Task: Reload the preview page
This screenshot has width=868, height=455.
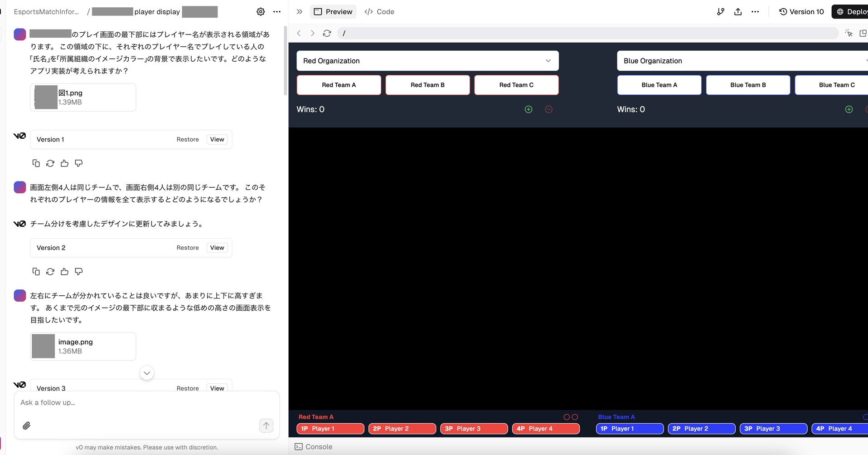Action: pyautogui.click(x=327, y=34)
